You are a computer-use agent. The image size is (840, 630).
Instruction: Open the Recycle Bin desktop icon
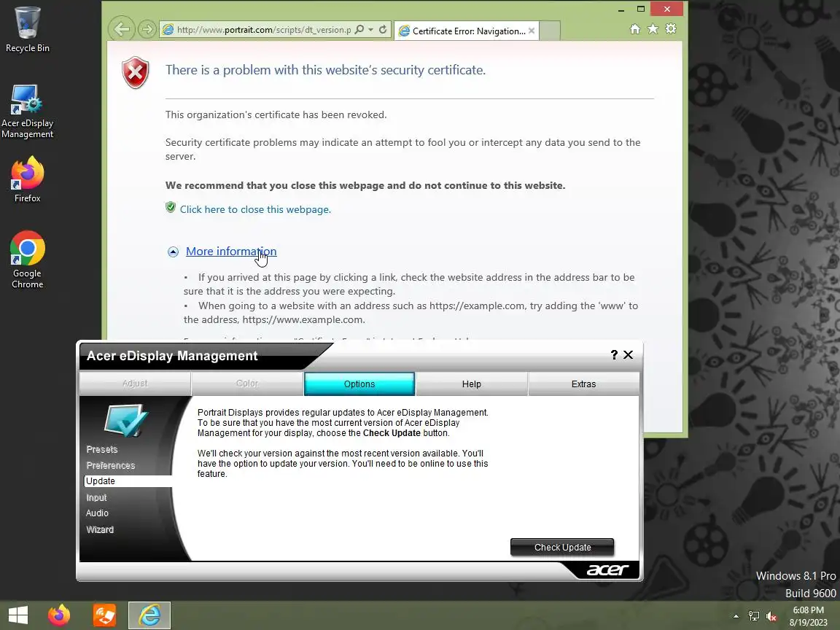[x=27, y=29]
